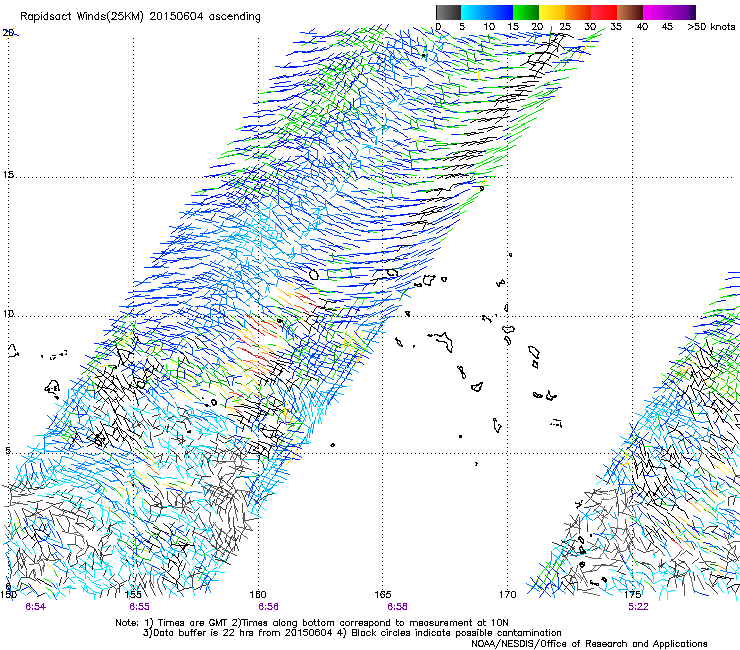Click the "150" longitude label

click(8, 595)
